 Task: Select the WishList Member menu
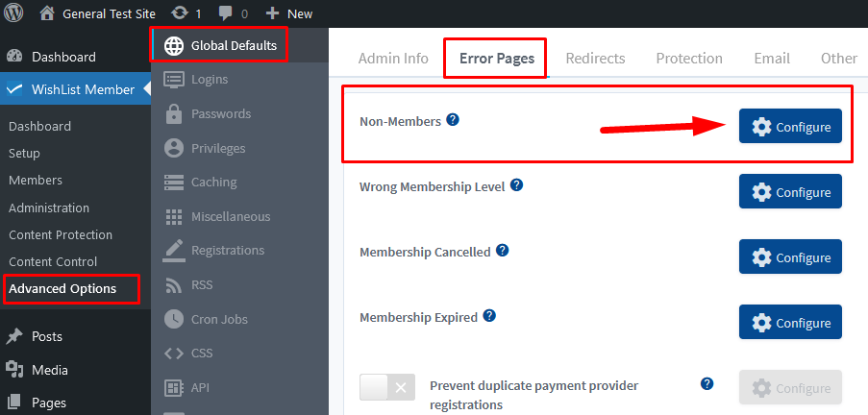click(75, 89)
